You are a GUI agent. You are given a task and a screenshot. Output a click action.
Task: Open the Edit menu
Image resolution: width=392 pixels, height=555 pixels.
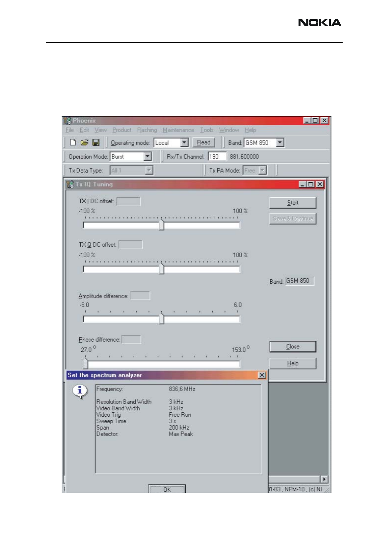(x=84, y=130)
